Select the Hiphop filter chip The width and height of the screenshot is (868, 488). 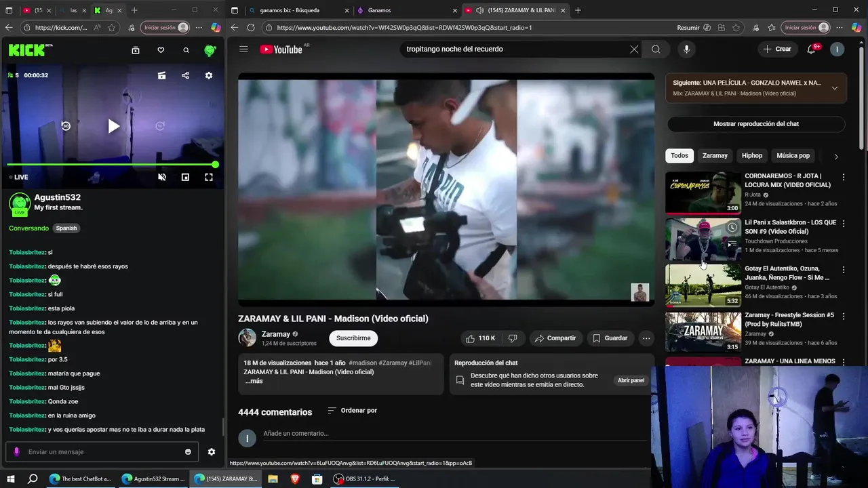[x=752, y=156]
